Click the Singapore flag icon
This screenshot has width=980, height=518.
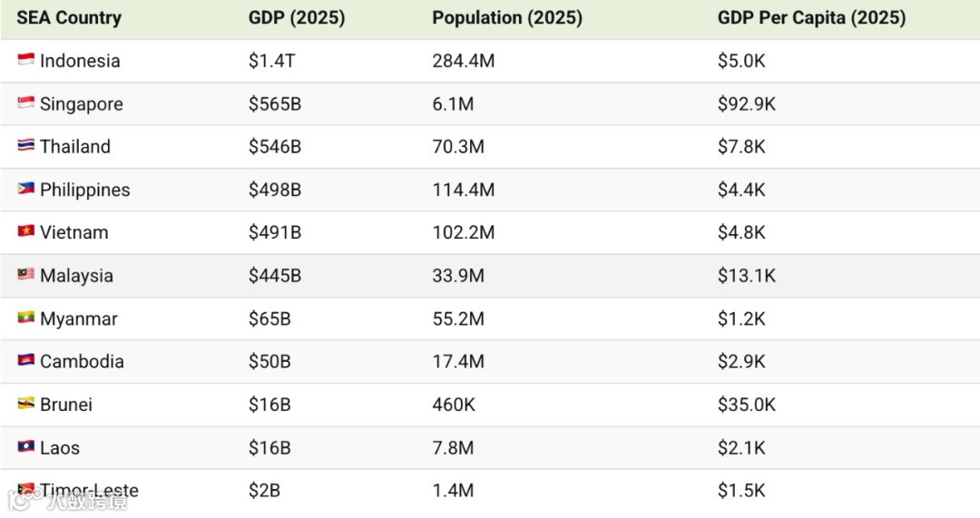(x=25, y=103)
